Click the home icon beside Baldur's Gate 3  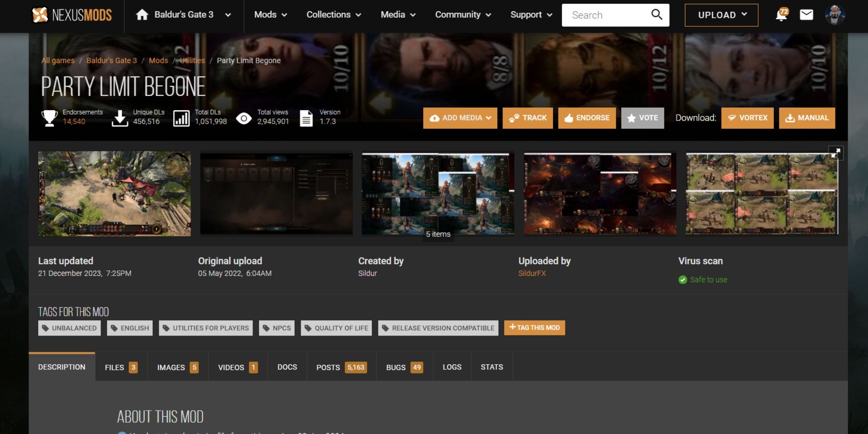(x=142, y=15)
